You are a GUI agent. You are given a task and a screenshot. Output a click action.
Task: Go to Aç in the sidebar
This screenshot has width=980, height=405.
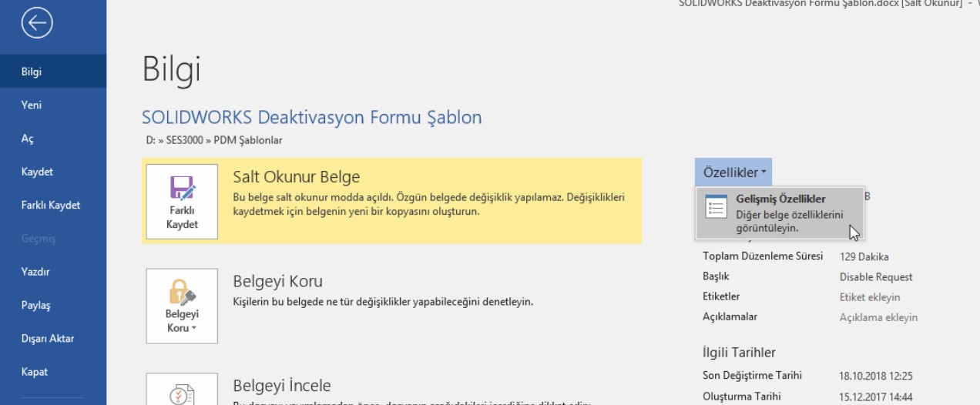click(28, 139)
